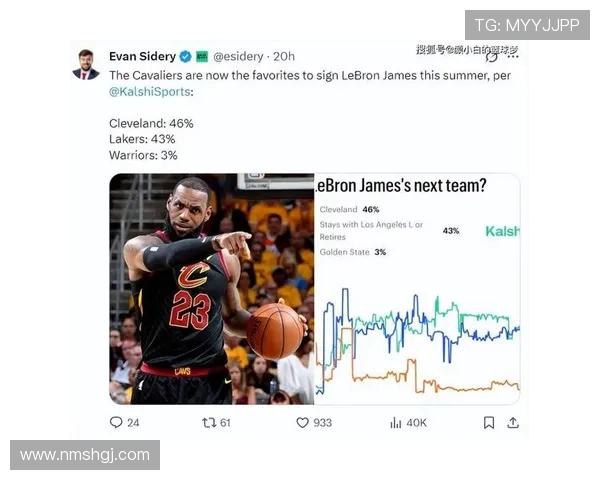Like the tweet with heart icon
600x480 pixels.
(x=302, y=423)
